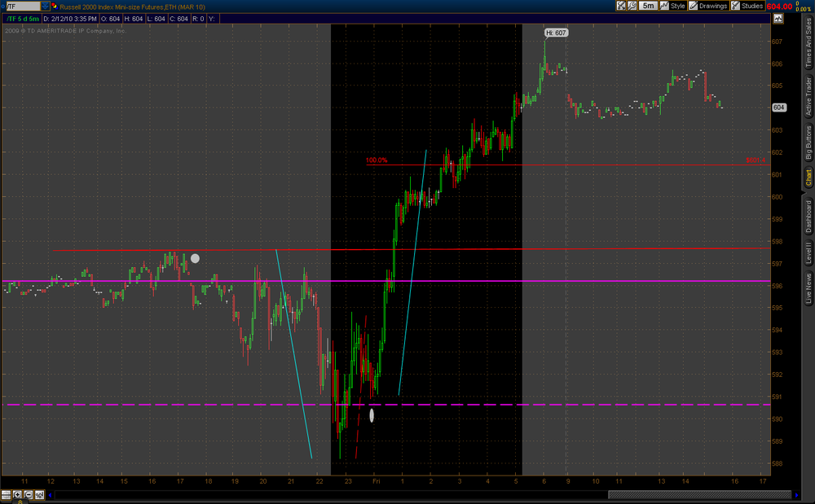Open the Active Trader side tab
This screenshot has width=815, height=504.
(x=808, y=97)
